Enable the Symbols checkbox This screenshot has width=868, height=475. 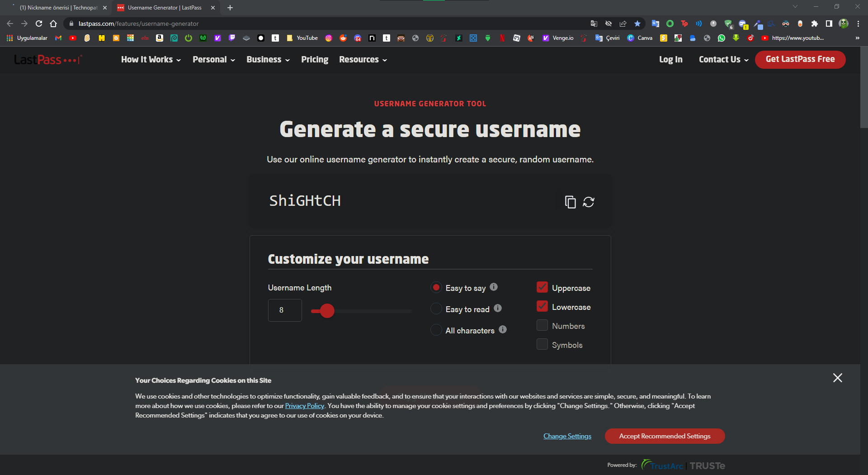(542, 344)
